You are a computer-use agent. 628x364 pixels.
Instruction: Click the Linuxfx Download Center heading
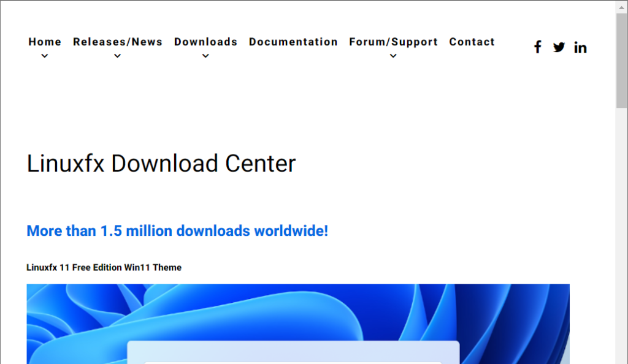(161, 164)
